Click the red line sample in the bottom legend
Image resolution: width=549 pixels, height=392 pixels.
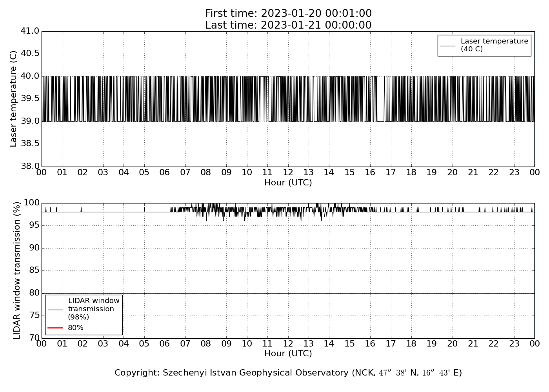(55, 328)
